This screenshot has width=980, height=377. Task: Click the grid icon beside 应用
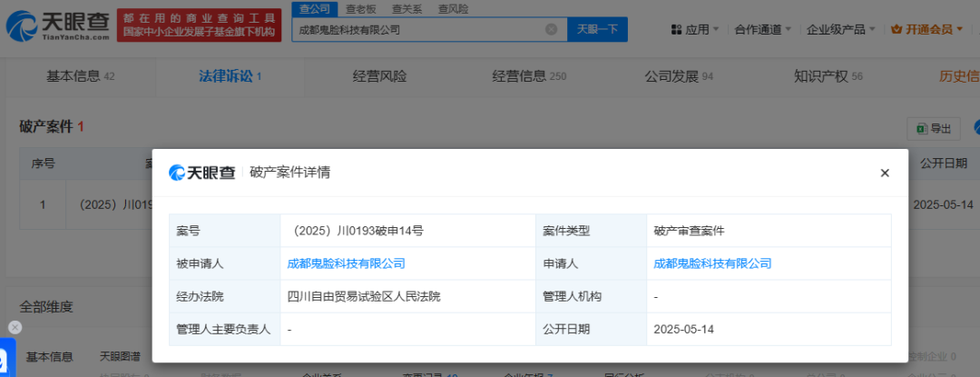pos(677,29)
